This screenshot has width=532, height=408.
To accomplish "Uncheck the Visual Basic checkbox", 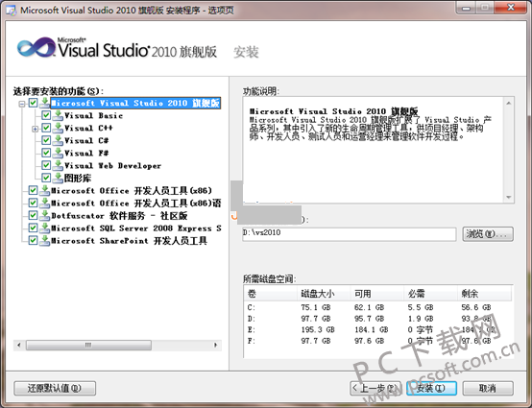I will click(46, 115).
